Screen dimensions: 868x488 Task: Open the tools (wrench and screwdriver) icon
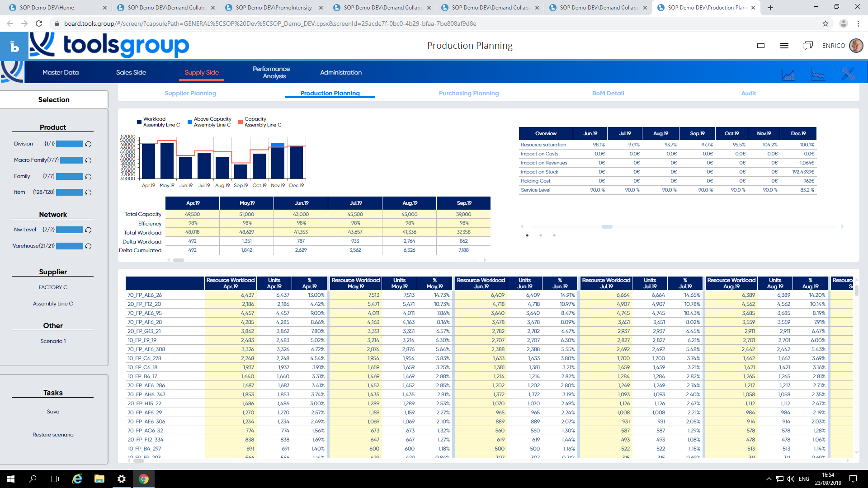coord(849,74)
